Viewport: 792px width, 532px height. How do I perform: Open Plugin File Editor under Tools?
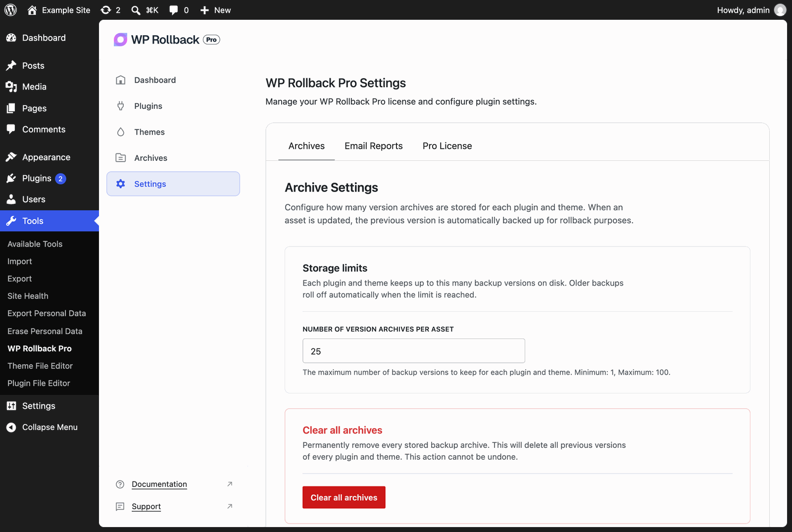click(39, 383)
